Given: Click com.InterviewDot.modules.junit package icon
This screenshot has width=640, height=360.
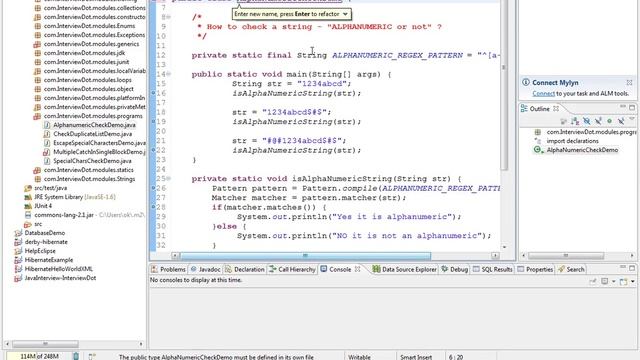Looking at the screenshot, I should tap(37, 62).
